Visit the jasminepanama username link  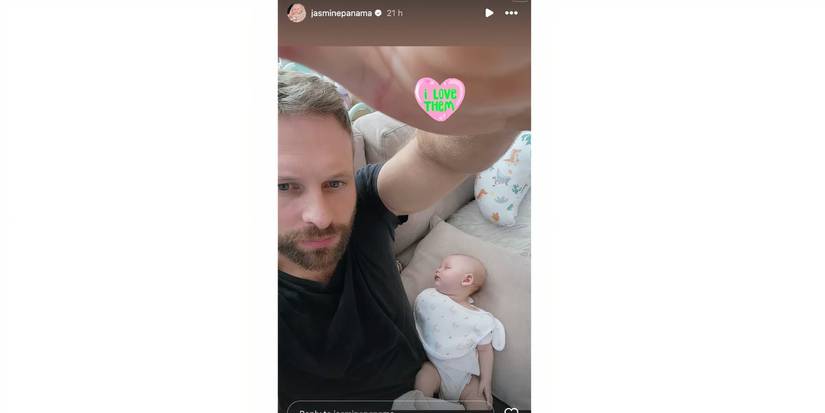341,13
